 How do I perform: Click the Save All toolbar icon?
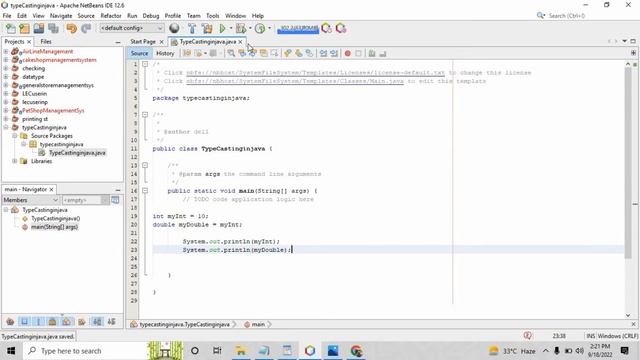(x=53, y=28)
